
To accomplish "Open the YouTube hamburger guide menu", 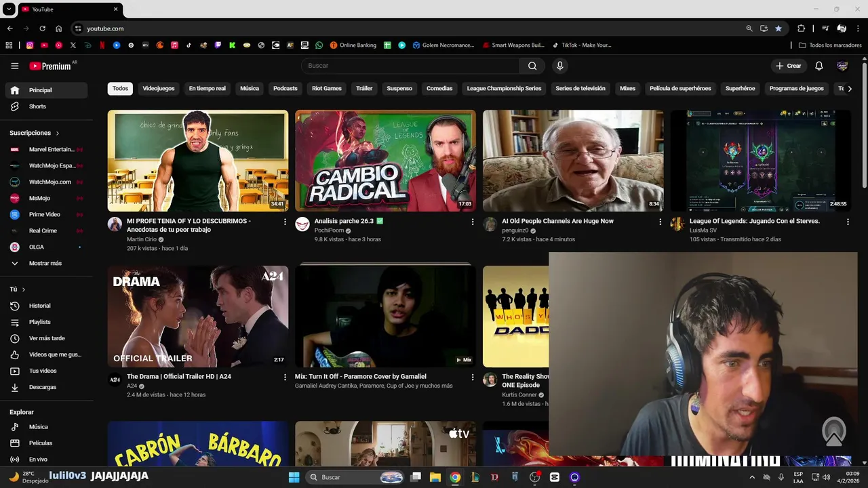I will coord(15,66).
